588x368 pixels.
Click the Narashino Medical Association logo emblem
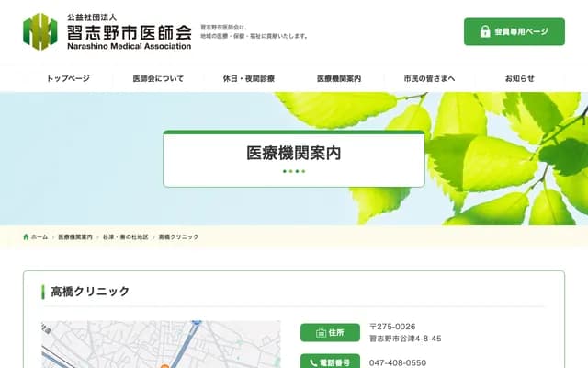(x=40, y=30)
